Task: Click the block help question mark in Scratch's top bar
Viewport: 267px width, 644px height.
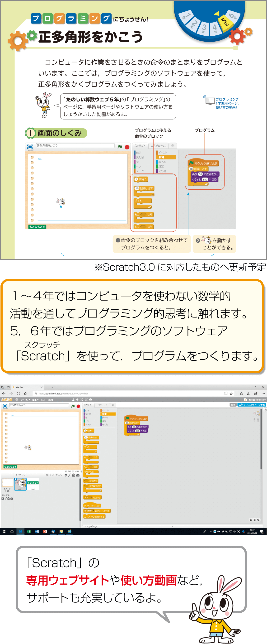Action: pyautogui.click(x=90, y=399)
